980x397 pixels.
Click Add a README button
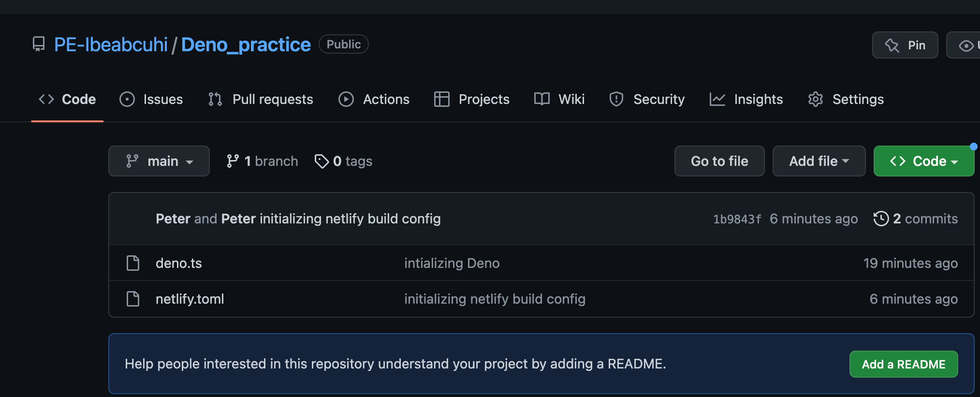[904, 364]
